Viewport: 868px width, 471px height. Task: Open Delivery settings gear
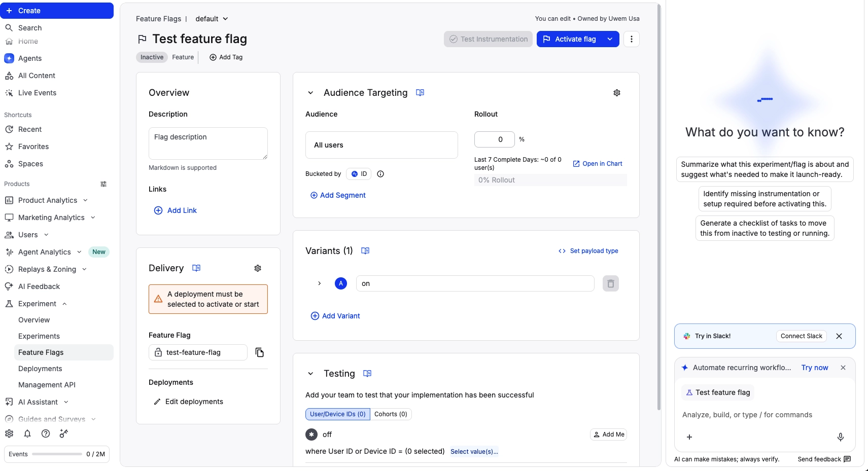point(258,268)
